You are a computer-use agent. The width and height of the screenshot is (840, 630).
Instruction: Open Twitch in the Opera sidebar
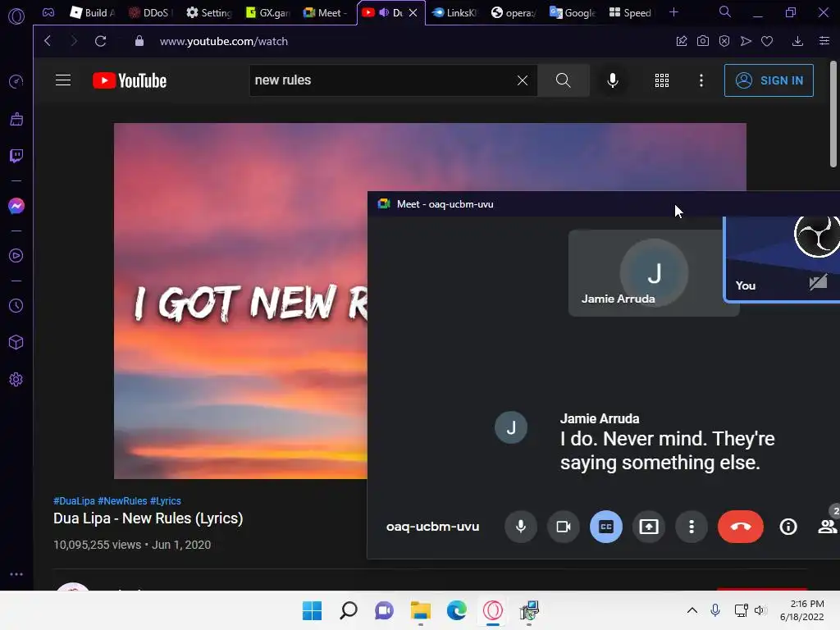click(16, 156)
